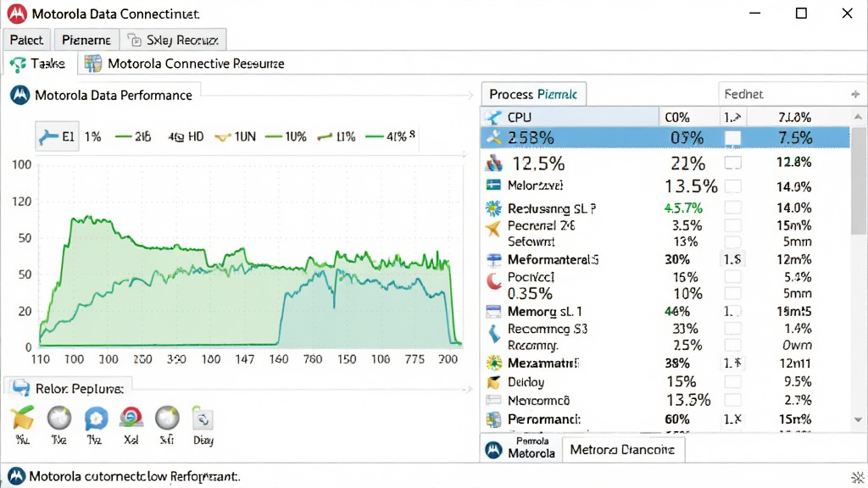This screenshot has height=488, width=868.
Task: Click the Pocivccl red crescent icon
Action: (x=493, y=281)
